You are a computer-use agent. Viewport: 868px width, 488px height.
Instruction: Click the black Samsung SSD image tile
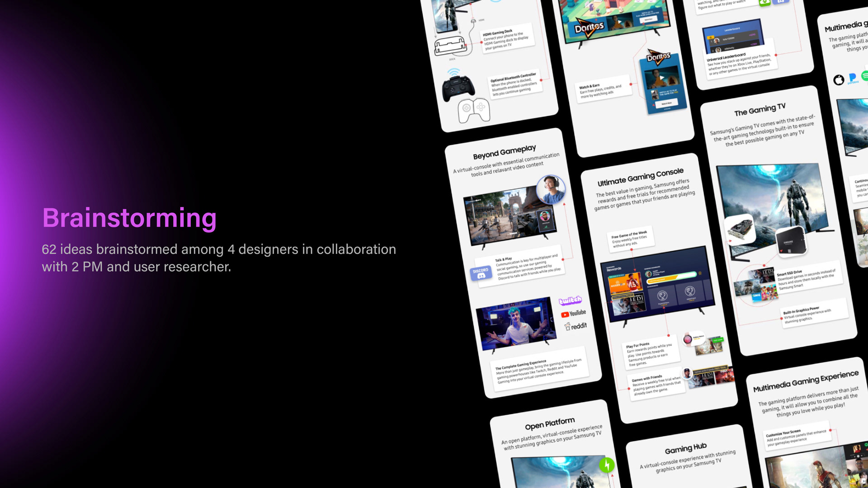point(790,241)
